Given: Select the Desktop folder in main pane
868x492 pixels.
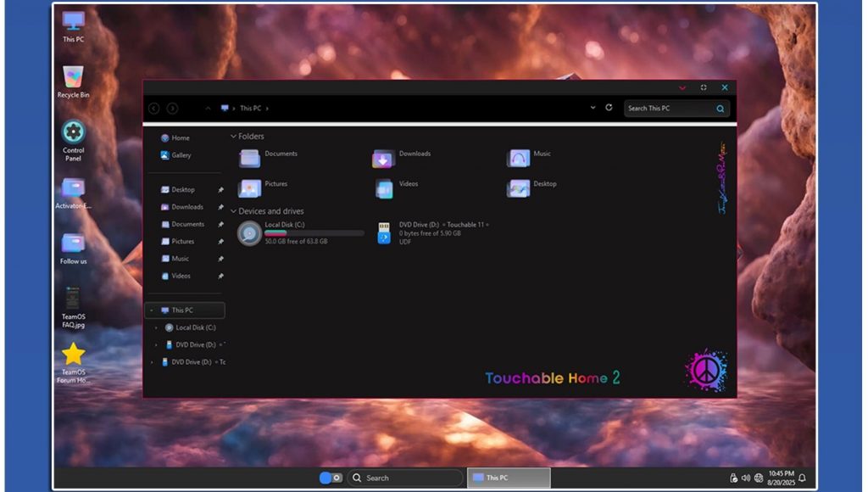Looking at the screenshot, I should 531,188.
